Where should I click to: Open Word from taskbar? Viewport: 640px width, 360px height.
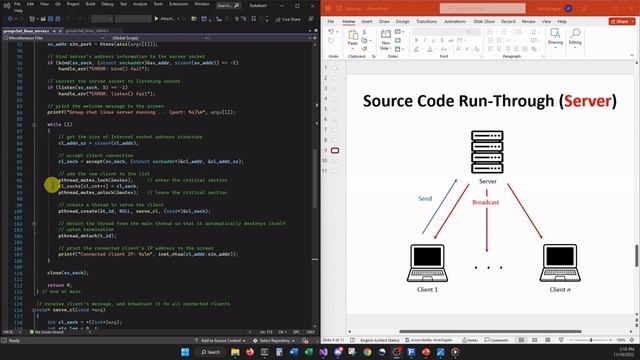pos(294,352)
